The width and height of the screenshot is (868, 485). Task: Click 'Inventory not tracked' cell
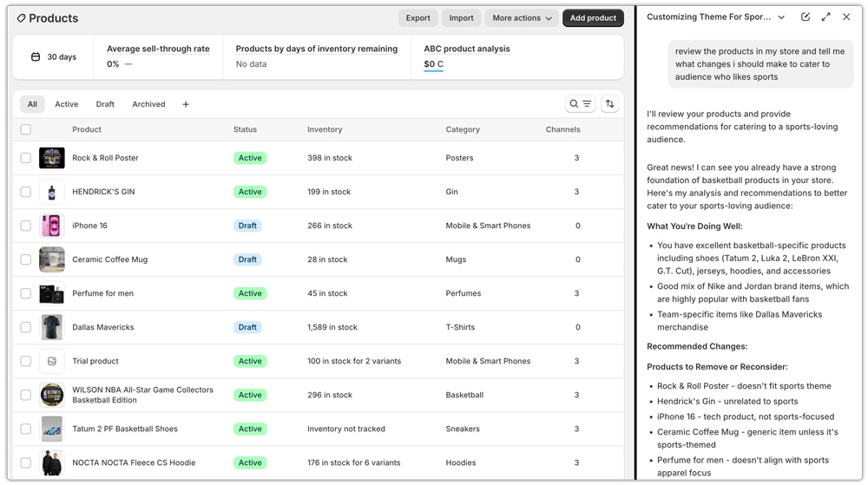346,429
